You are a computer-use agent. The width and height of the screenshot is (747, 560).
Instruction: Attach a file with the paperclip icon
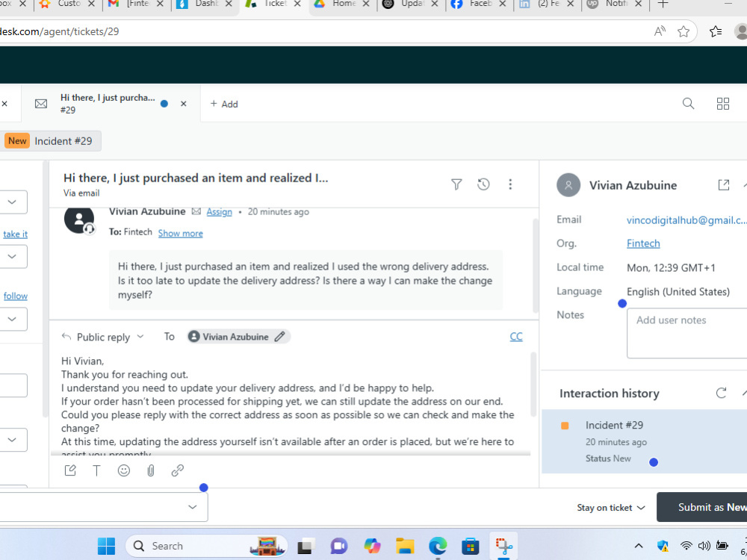pyautogui.click(x=151, y=470)
